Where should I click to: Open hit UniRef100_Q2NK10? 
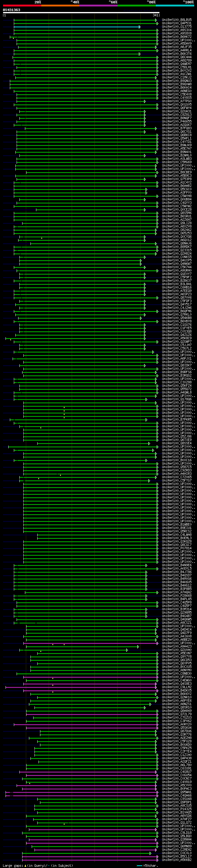pos(176,697)
